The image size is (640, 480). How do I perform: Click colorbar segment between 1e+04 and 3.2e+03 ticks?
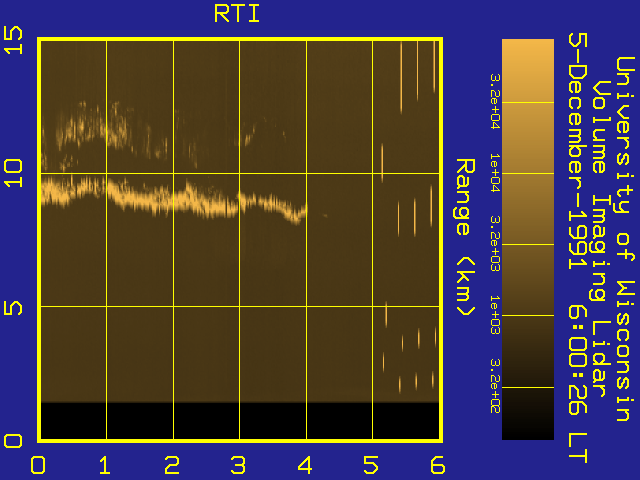coord(528,209)
